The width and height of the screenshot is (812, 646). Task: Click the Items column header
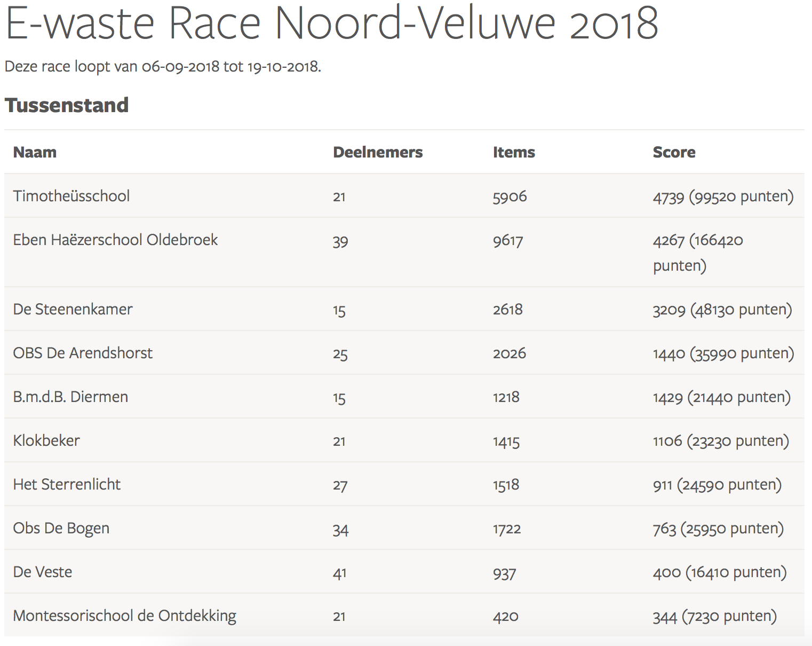(x=513, y=152)
